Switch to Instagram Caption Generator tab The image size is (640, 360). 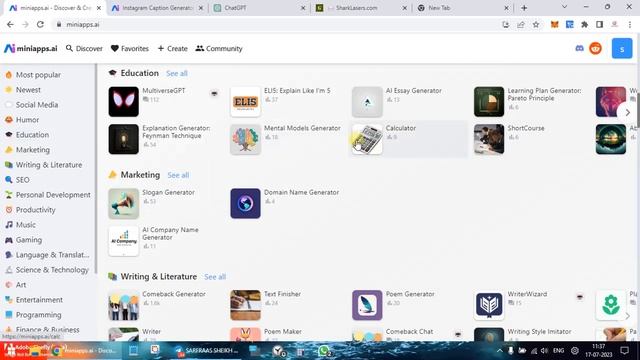(157, 8)
